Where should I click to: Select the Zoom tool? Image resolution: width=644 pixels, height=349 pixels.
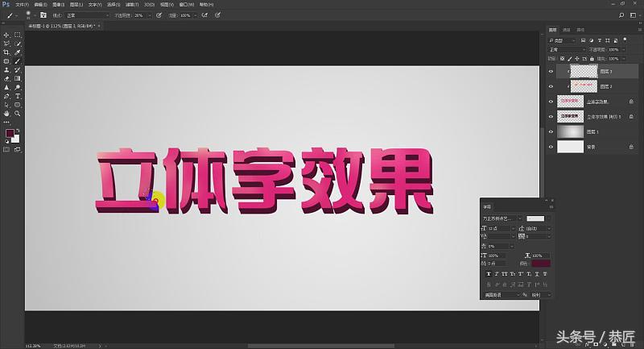tap(17, 114)
